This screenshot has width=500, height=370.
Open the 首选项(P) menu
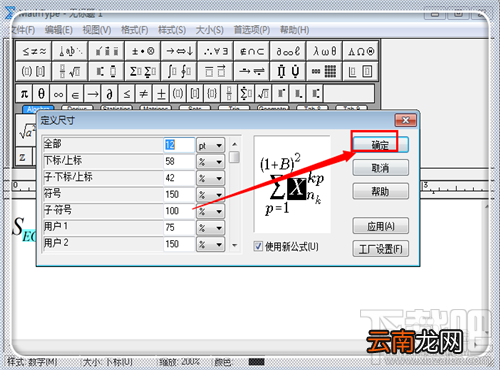coord(252,30)
